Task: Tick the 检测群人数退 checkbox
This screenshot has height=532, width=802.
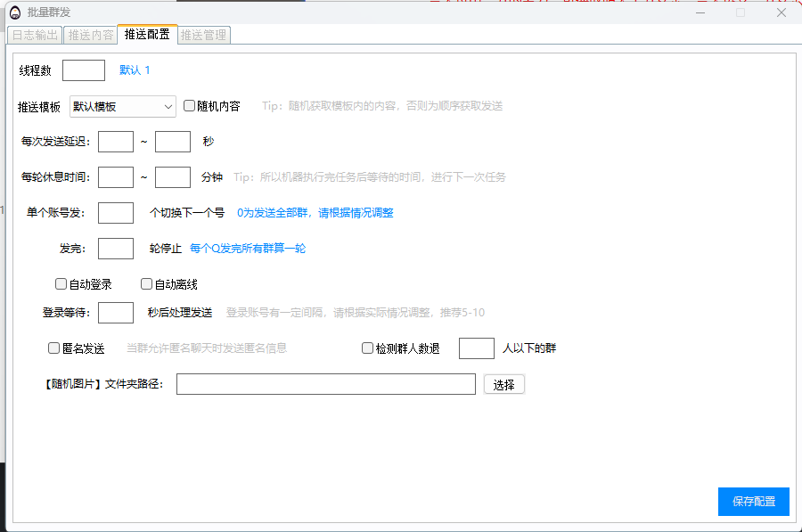Action: 368,348
